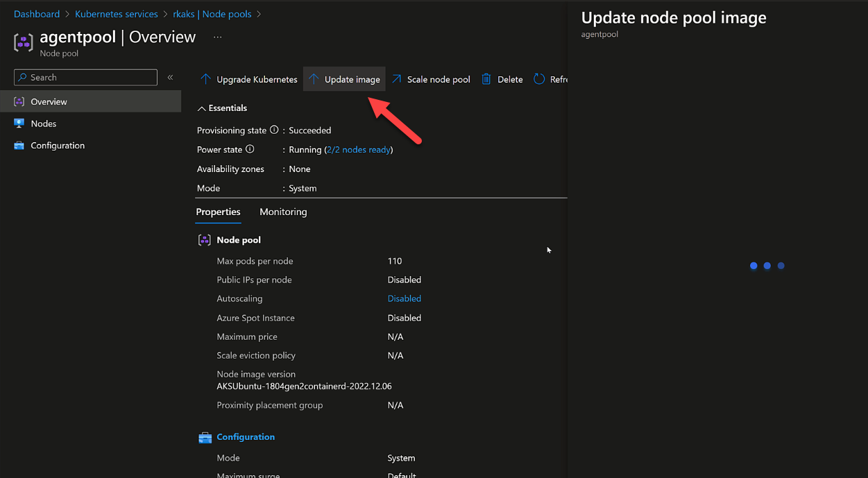Open the ellipsis more options menu

click(217, 37)
